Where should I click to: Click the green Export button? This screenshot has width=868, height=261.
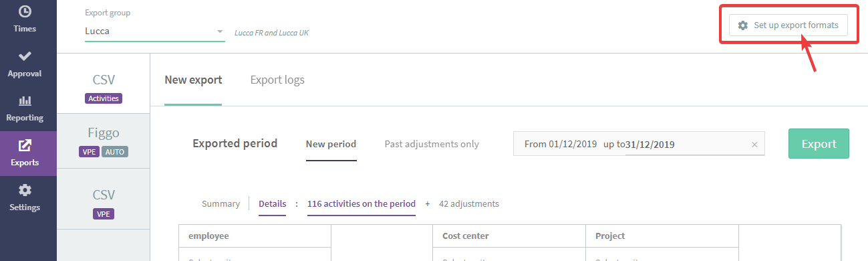click(x=819, y=144)
